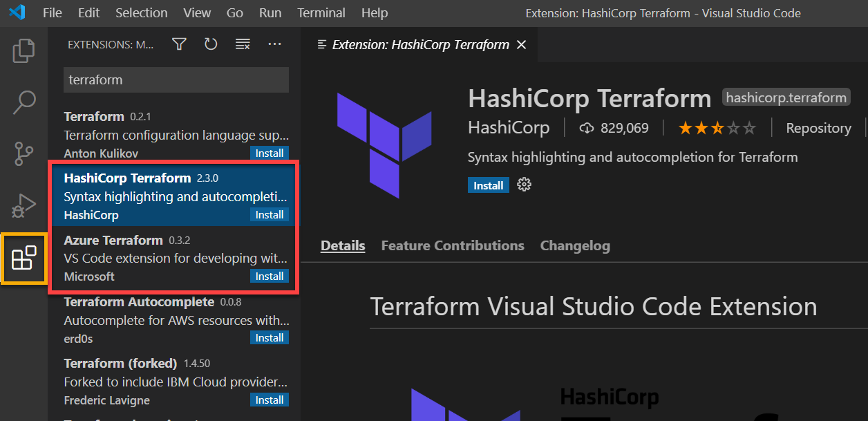Open the Extensions view icon
This screenshot has width=868, height=421.
pyautogui.click(x=24, y=258)
